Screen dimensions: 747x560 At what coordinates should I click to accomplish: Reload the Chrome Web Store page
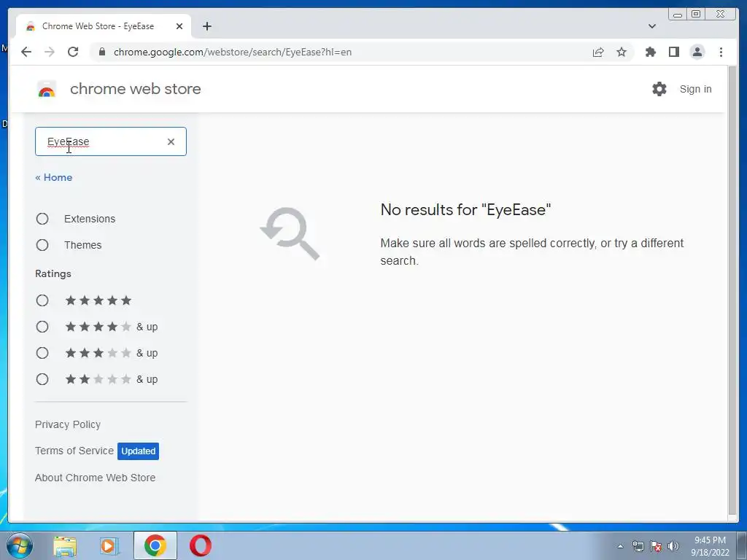click(73, 52)
